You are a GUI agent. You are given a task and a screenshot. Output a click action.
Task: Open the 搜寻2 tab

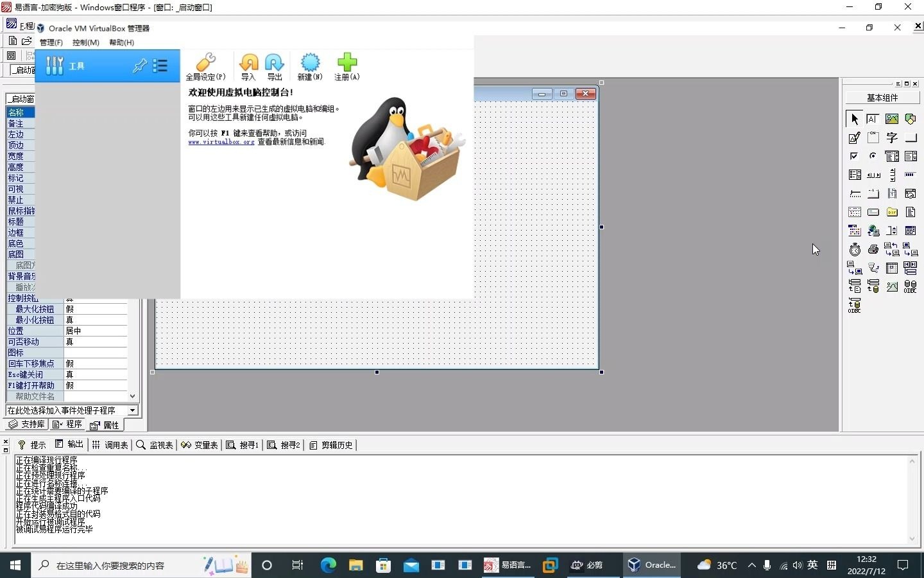pos(283,445)
